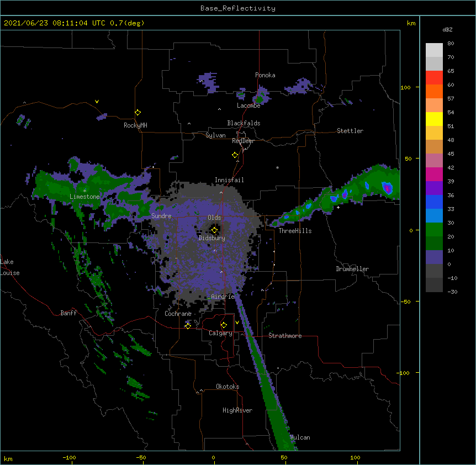Click the radar site diamond between Olds and Didsbury
This screenshot has width=476, height=465.
(214, 230)
